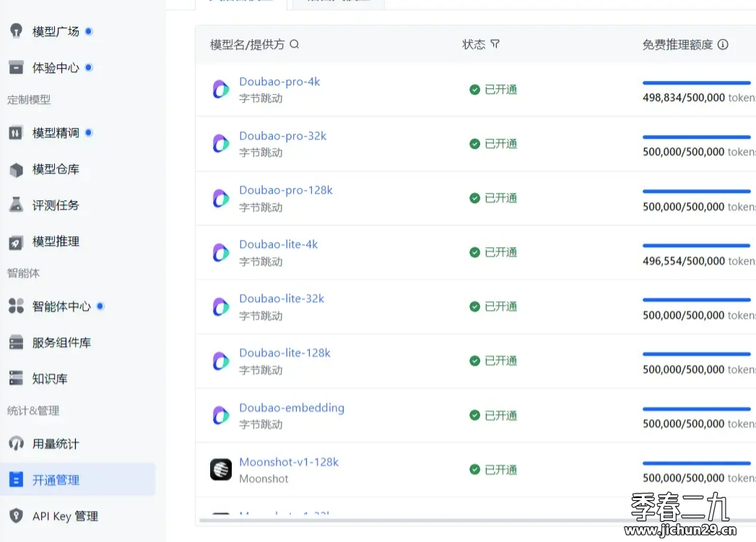The height and width of the screenshot is (542, 756).
Task: Click the Moonshot-v1-128k logo icon
Action: 221,470
